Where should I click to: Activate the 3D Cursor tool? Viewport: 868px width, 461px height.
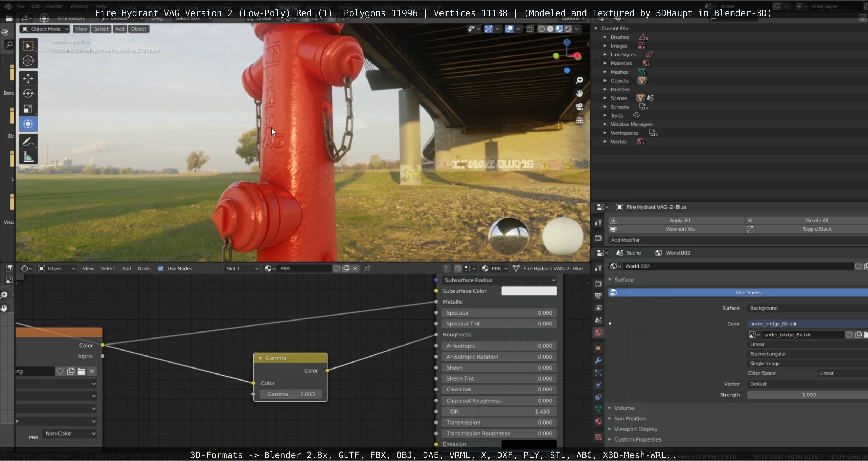click(x=28, y=61)
